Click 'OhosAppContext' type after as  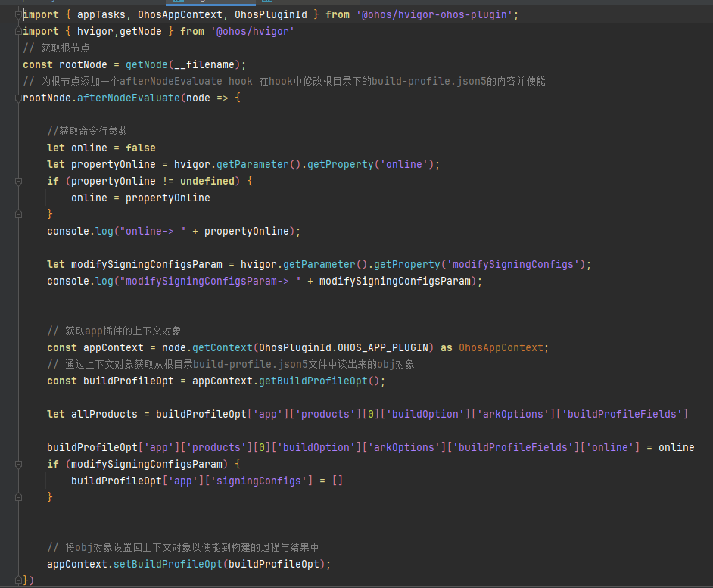(x=501, y=347)
